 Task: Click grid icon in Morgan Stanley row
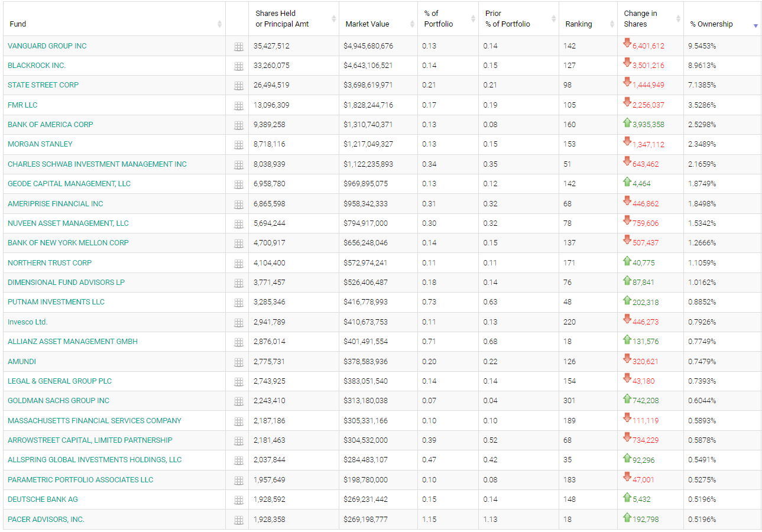click(x=239, y=145)
